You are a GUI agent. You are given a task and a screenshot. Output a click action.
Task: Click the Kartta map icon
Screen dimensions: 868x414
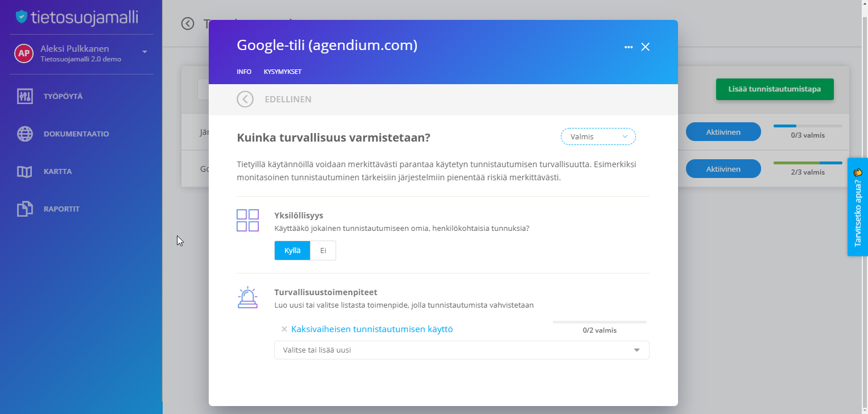[24, 172]
